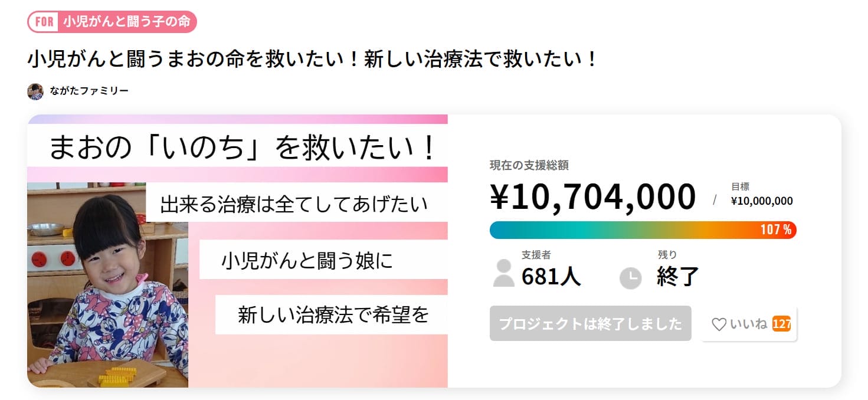Click the ¥10,704,000 total support amount

(592, 197)
